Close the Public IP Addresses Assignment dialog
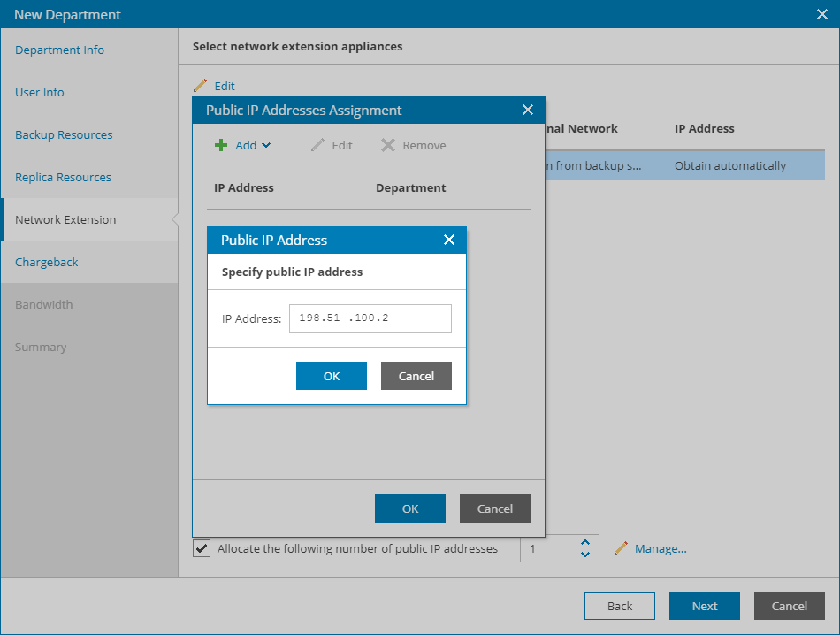Viewport: 840px width, 635px height. click(x=528, y=110)
